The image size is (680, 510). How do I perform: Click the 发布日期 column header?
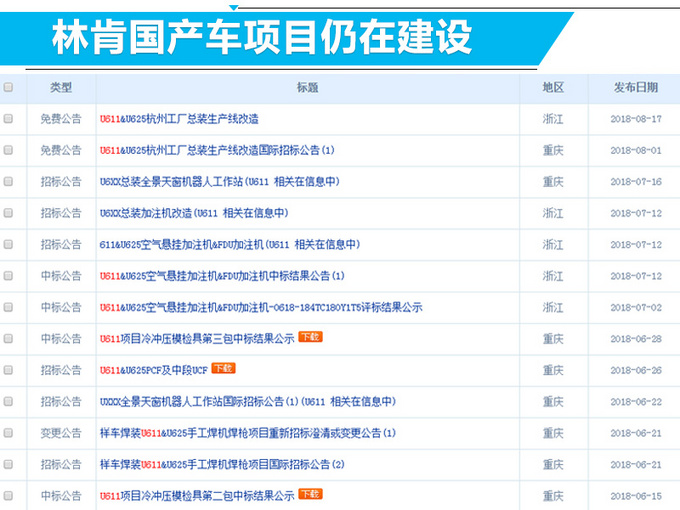[x=636, y=88]
